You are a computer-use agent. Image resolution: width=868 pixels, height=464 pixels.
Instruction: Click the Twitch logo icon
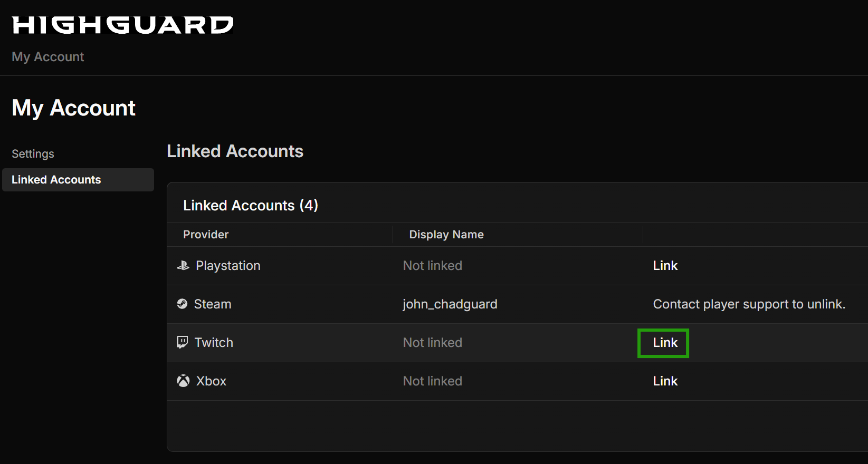pyautogui.click(x=183, y=342)
